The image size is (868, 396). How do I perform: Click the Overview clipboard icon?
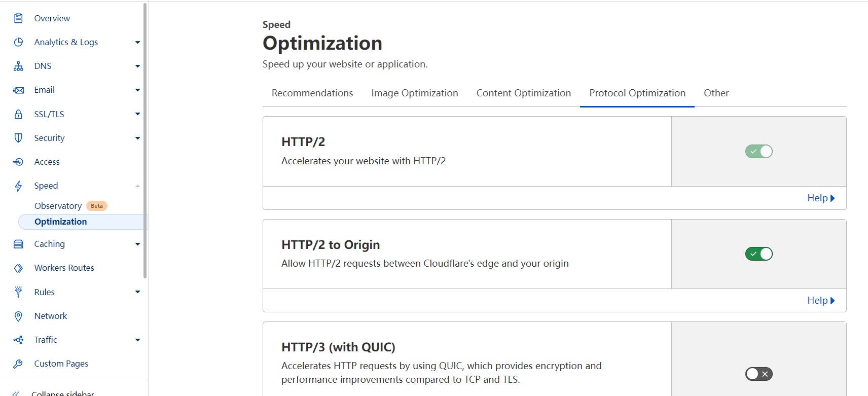pos(18,18)
